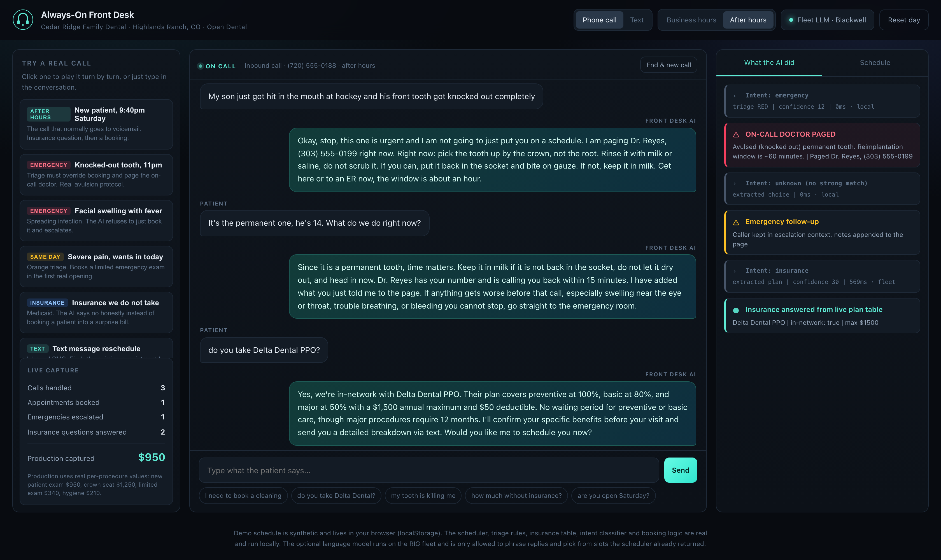
Task: Send the patient message
Action: (x=680, y=470)
